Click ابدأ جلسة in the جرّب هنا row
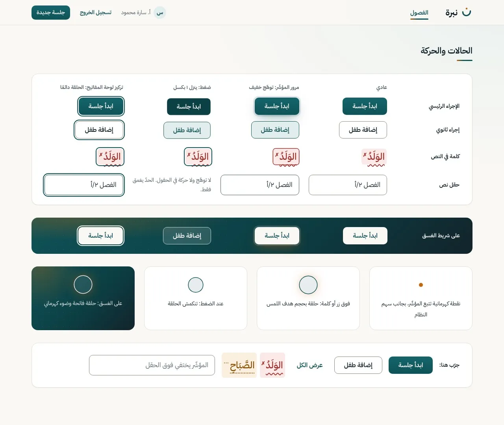 coord(411,365)
